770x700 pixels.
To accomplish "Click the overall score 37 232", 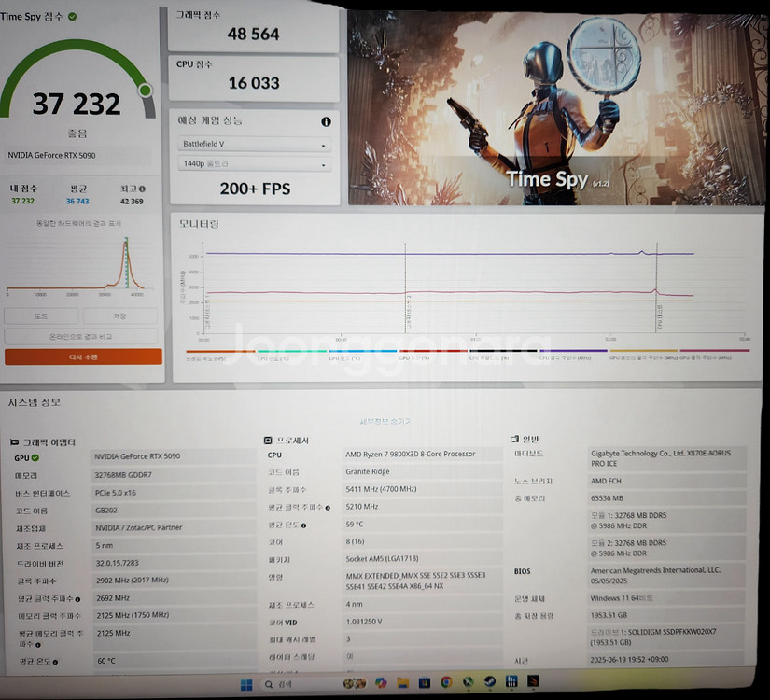I will click(77, 104).
